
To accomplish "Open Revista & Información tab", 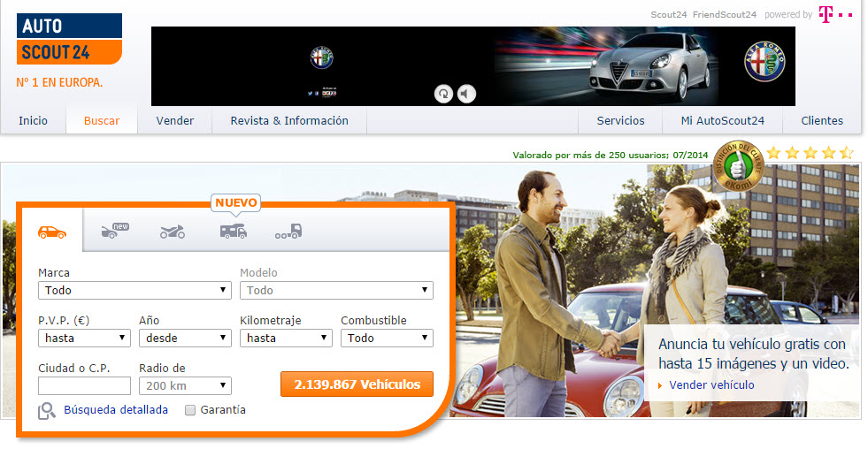I will [289, 120].
